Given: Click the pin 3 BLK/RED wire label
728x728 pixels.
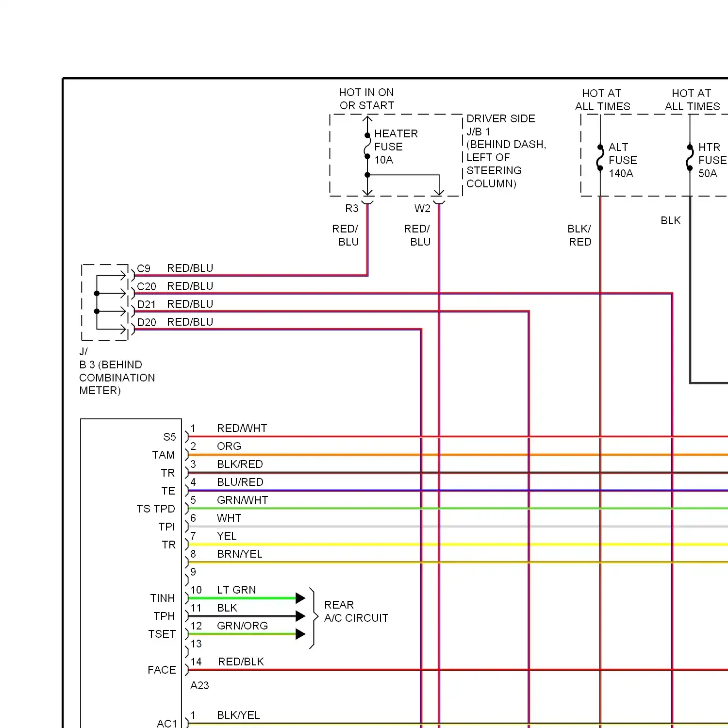Looking at the screenshot, I should coord(240,464).
